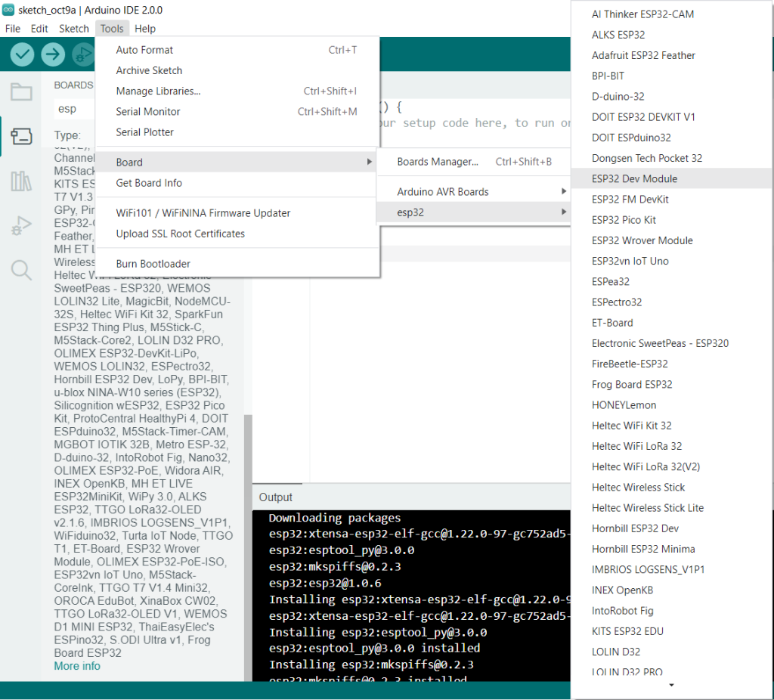The image size is (774, 700).
Task: Close the Tools menu from the menu bar
Action: (x=112, y=29)
